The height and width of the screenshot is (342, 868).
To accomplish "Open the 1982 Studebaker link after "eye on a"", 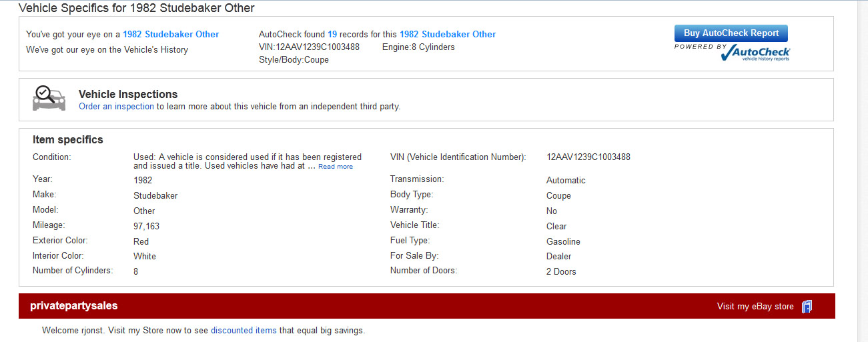I will point(171,34).
